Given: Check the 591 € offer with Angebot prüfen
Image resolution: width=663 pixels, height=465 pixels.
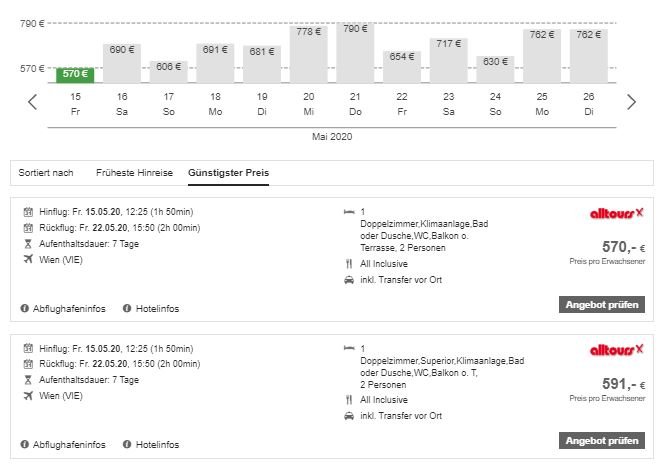Looking at the screenshot, I should point(602,440).
